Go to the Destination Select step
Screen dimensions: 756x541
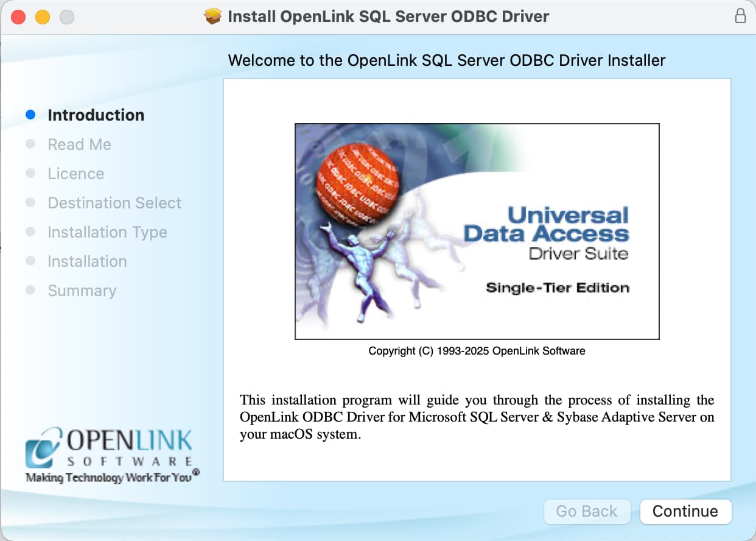coord(114,203)
